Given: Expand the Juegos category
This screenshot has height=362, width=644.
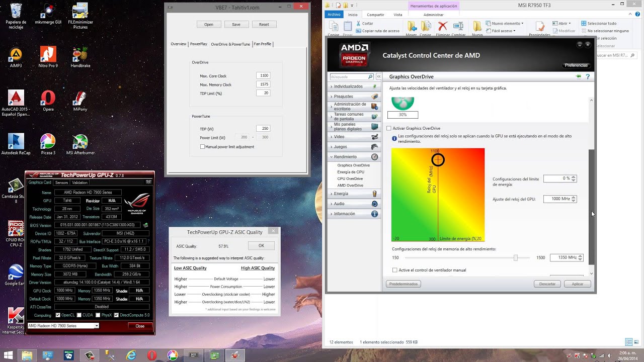Looking at the screenshot, I should tap(354, 147).
